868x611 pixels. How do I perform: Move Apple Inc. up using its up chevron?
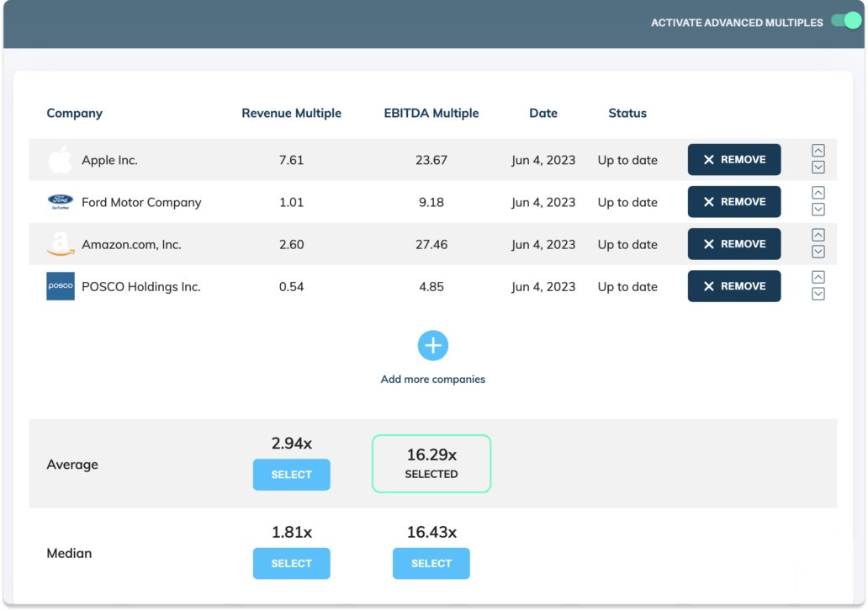point(818,151)
